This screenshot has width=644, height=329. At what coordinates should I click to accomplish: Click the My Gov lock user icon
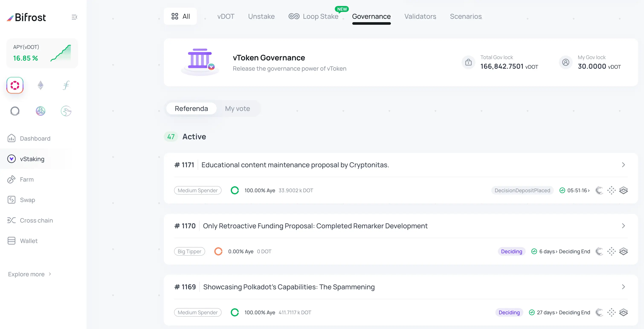(566, 62)
